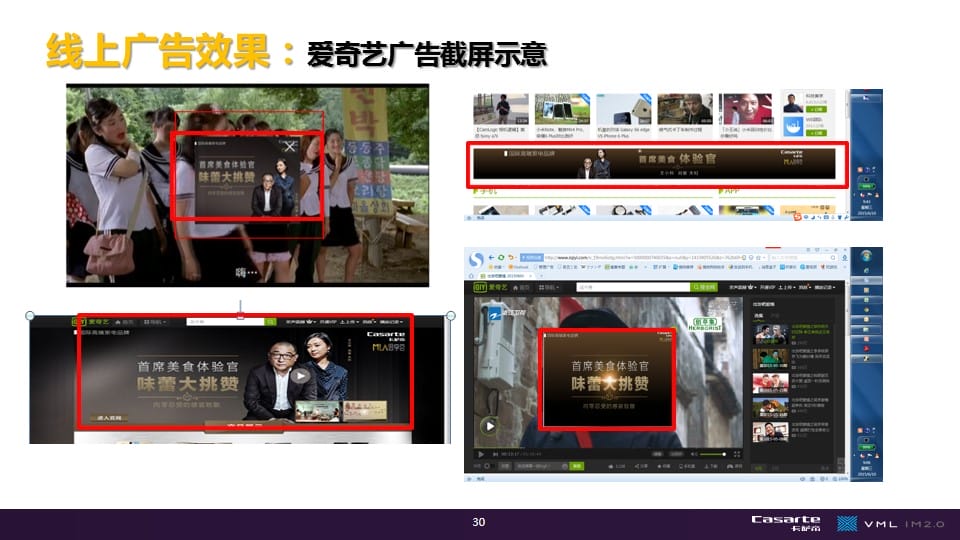Expand the 导航 dropdown on homepage banner header
The height and width of the screenshot is (540, 960).
(x=154, y=321)
